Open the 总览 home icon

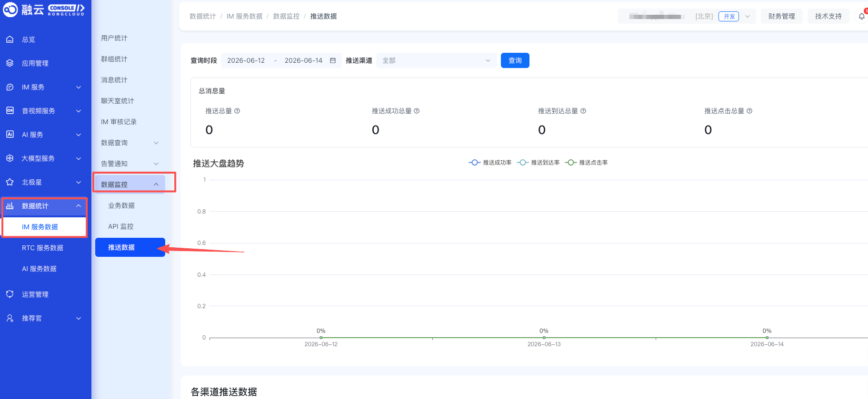click(x=10, y=39)
